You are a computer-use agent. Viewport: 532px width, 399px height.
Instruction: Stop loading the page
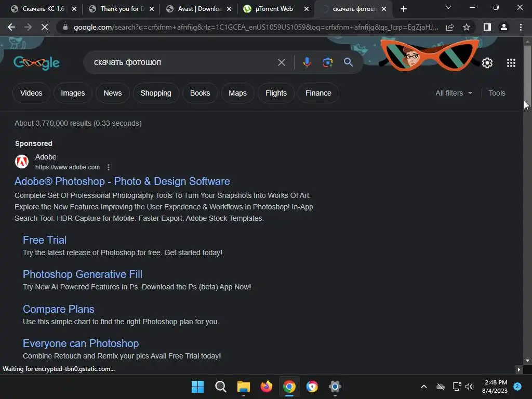[x=45, y=27]
